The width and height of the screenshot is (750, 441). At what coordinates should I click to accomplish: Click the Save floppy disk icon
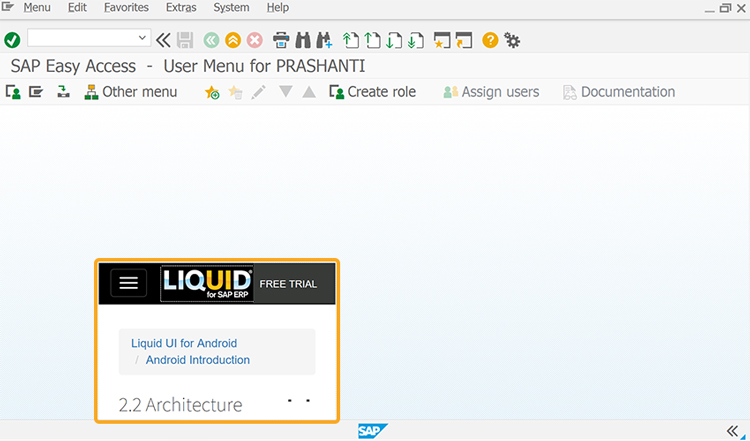click(185, 40)
